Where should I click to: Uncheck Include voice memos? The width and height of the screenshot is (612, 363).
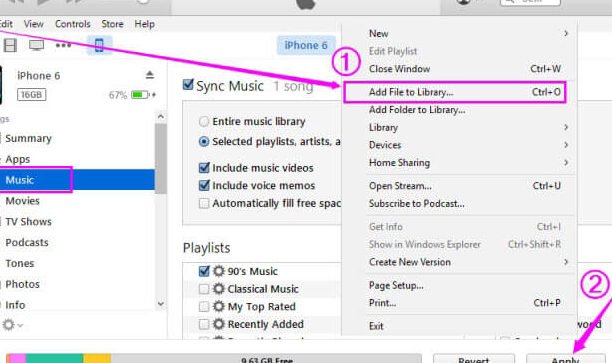(x=204, y=185)
